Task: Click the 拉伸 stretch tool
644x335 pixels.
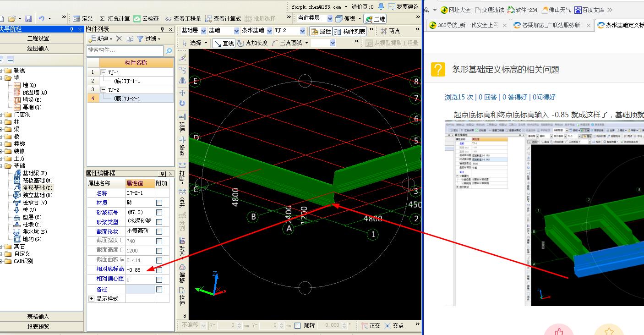Action: coord(182,297)
